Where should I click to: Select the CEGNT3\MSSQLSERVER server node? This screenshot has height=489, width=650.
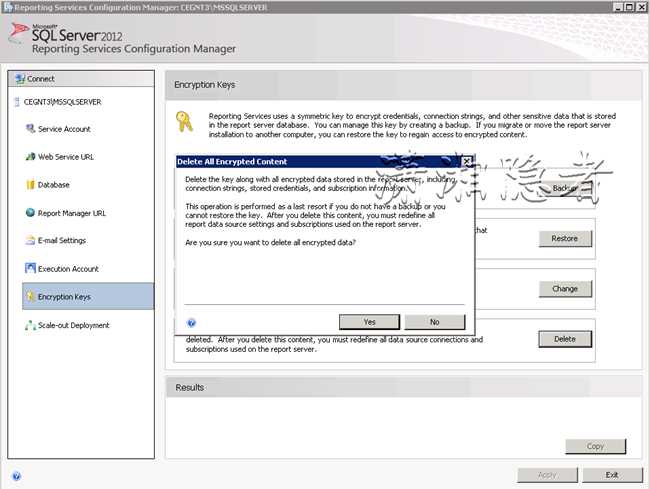(62, 102)
